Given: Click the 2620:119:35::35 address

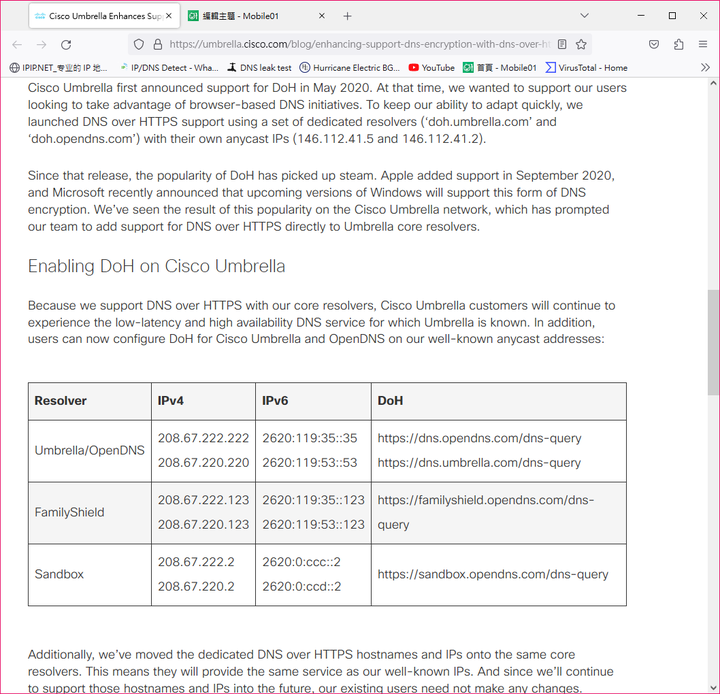Looking at the screenshot, I should pyautogui.click(x=309, y=438).
